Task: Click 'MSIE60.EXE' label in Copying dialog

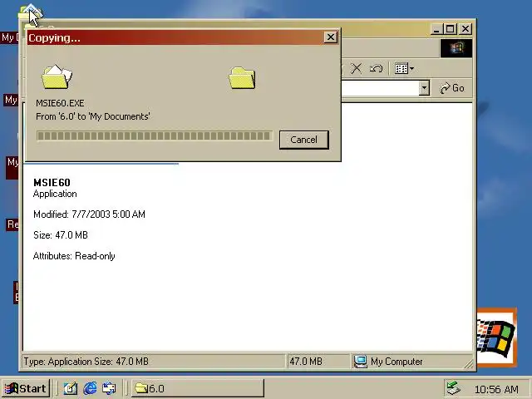Action: [60, 103]
